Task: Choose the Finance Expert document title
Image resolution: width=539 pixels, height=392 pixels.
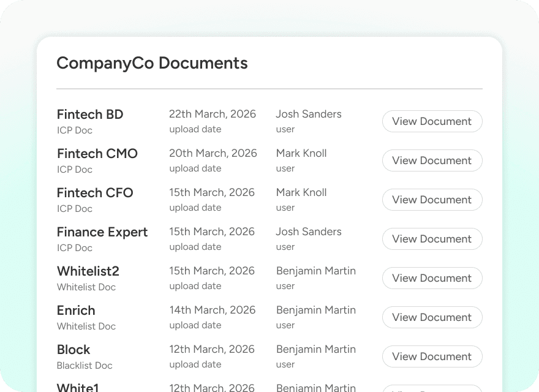Action: [102, 232]
